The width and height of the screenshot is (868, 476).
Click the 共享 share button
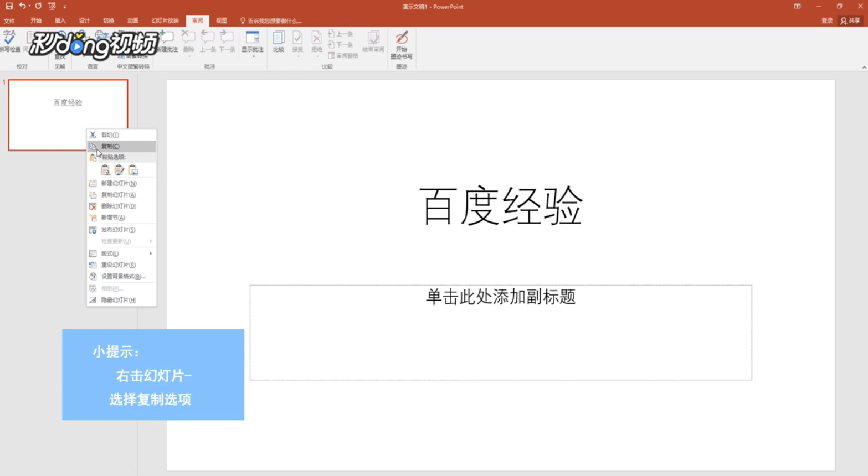(x=851, y=20)
